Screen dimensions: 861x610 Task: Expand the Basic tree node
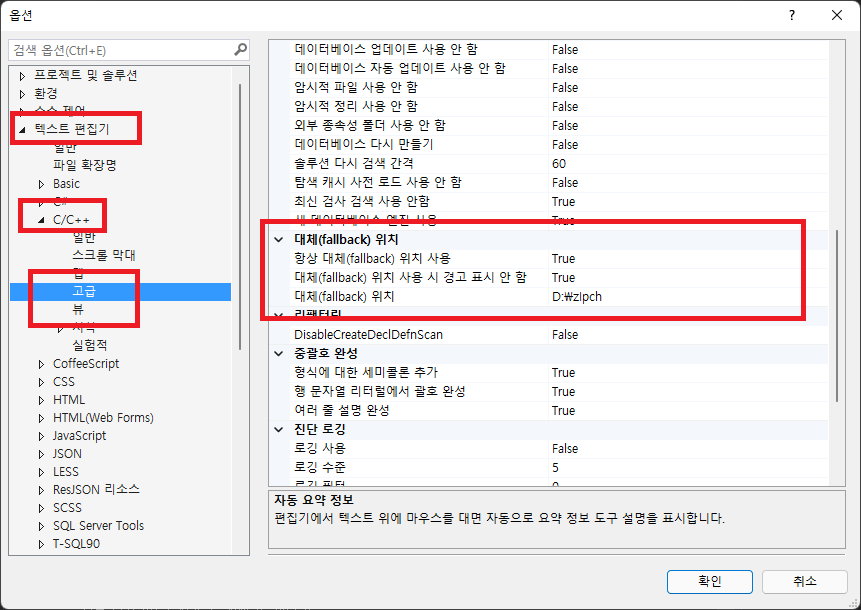(41, 184)
